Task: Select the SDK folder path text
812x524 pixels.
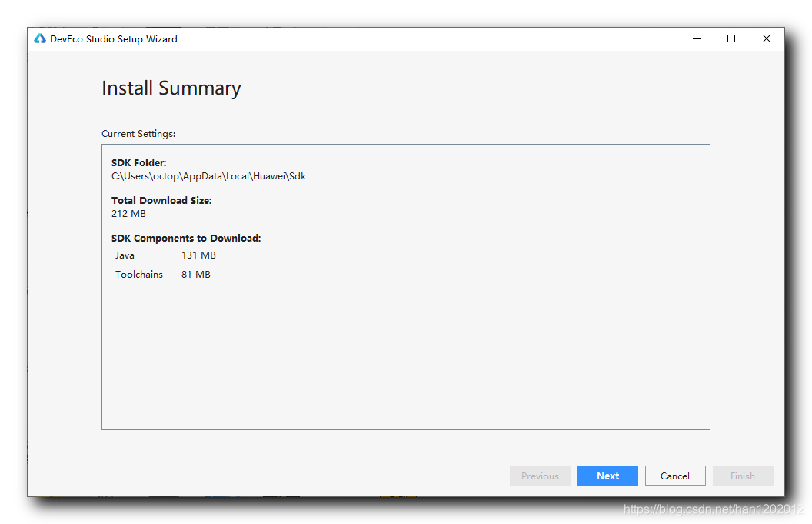Action: [x=208, y=176]
